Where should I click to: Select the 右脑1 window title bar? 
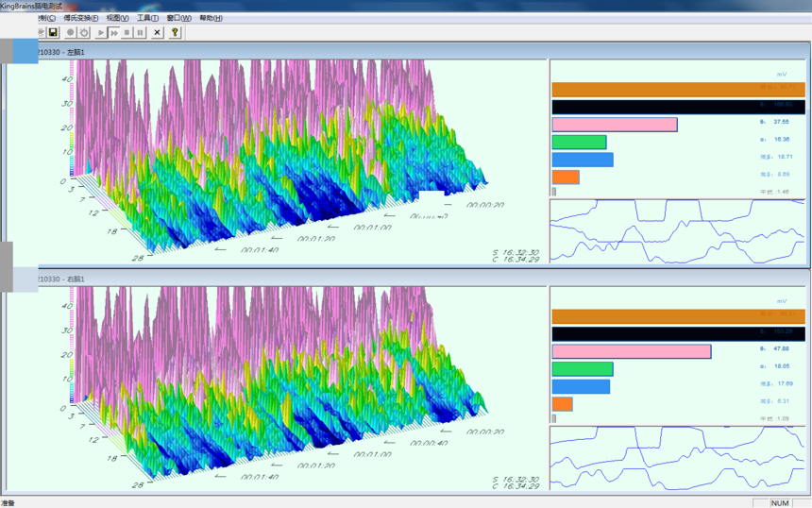422,279
